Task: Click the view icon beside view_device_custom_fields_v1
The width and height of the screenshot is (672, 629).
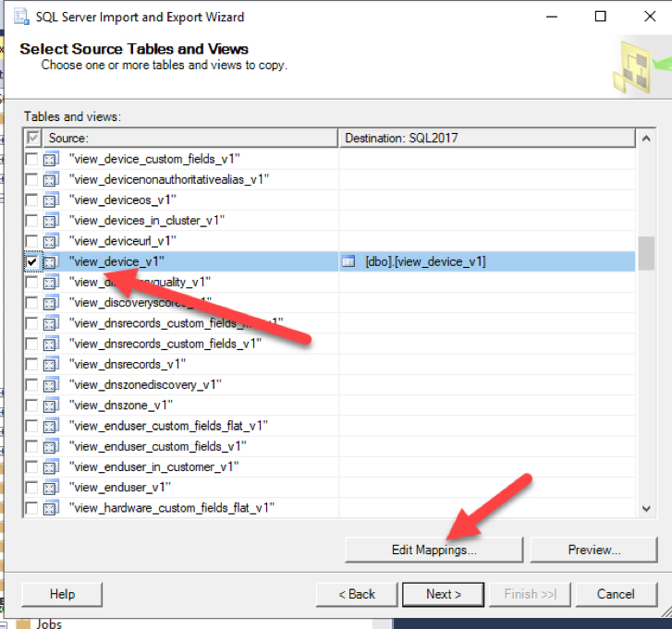Action: (52, 159)
